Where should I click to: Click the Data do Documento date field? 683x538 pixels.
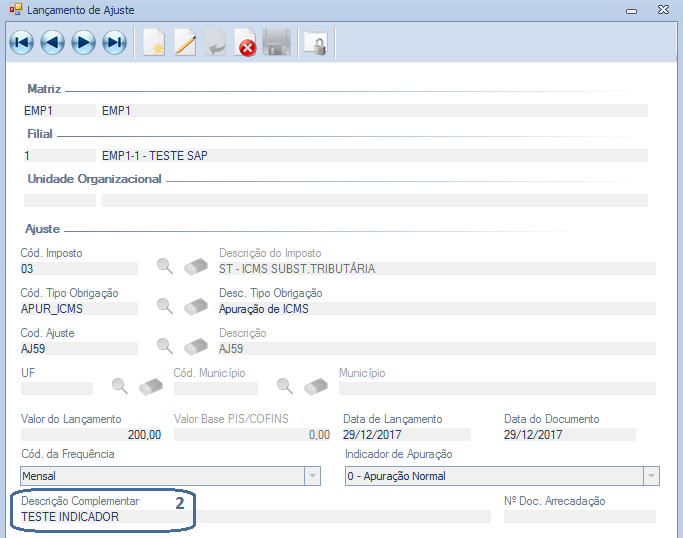tap(570, 435)
